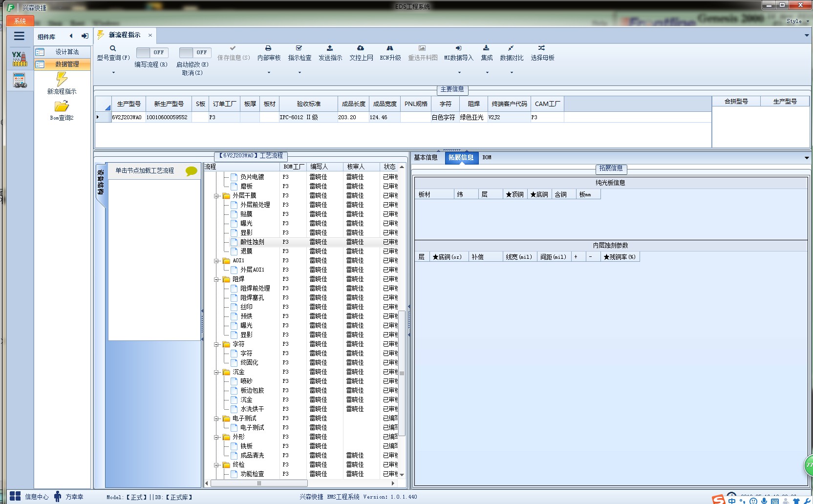Collapse the 阻焊 tree node
The width and height of the screenshot is (813, 504).
(x=216, y=280)
